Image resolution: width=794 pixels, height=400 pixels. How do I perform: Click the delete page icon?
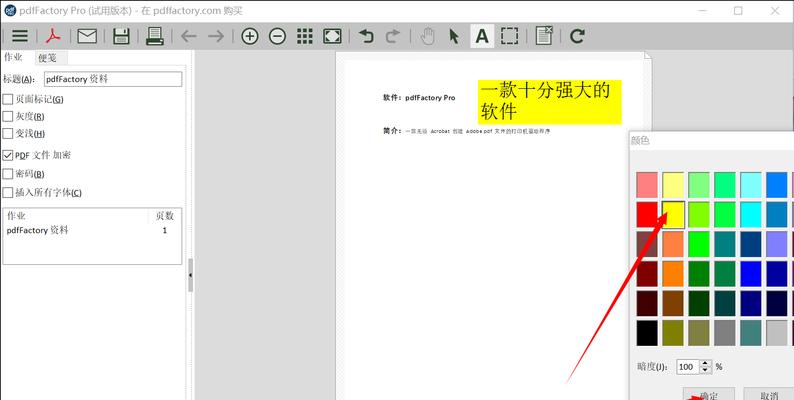(544, 35)
